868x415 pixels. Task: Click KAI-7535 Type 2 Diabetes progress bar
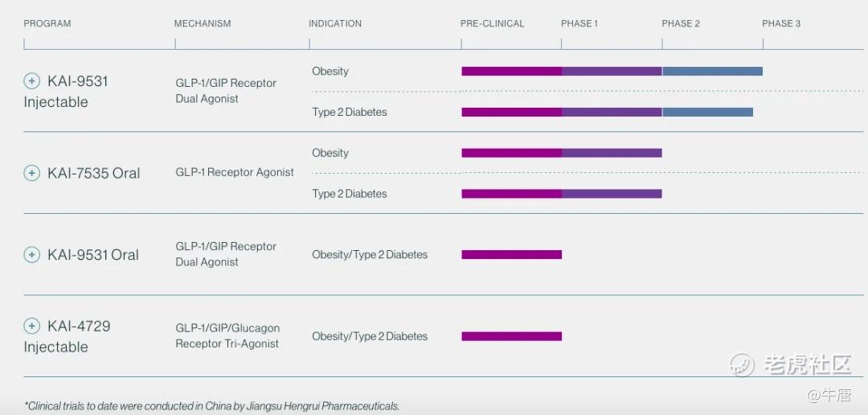pyautogui.click(x=561, y=194)
